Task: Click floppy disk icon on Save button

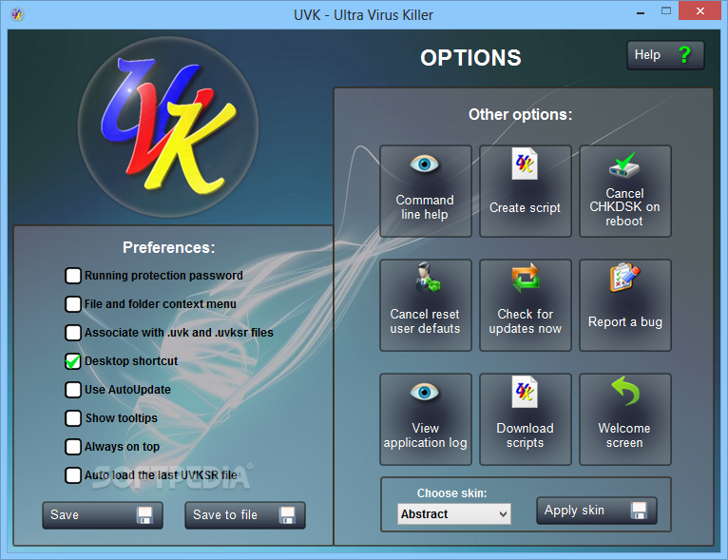Action: pos(144,515)
